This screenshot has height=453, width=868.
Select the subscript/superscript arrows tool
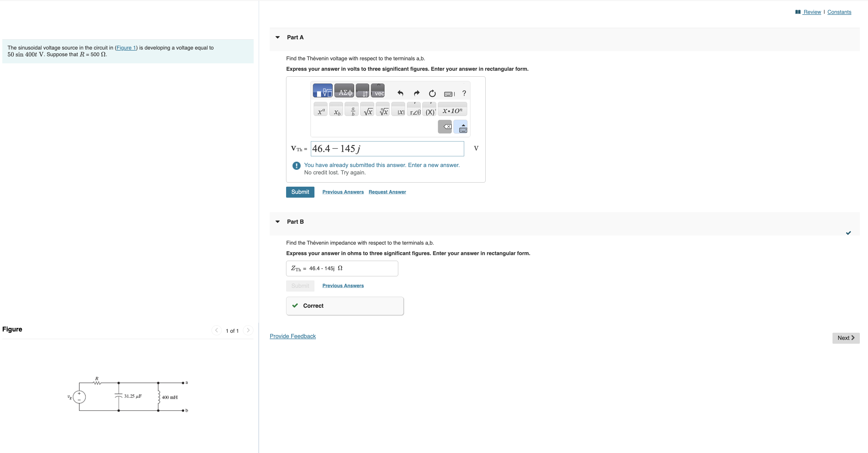click(x=362, y=91)
